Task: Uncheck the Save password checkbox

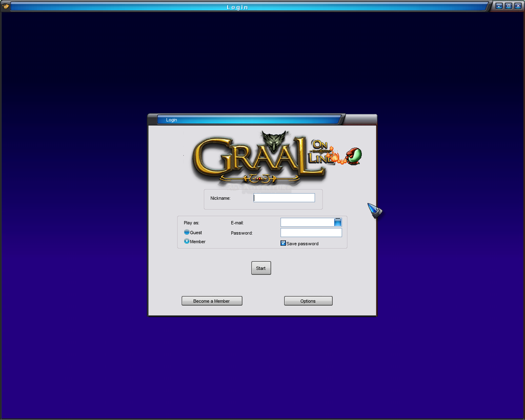Action: [x=283, y=243]
